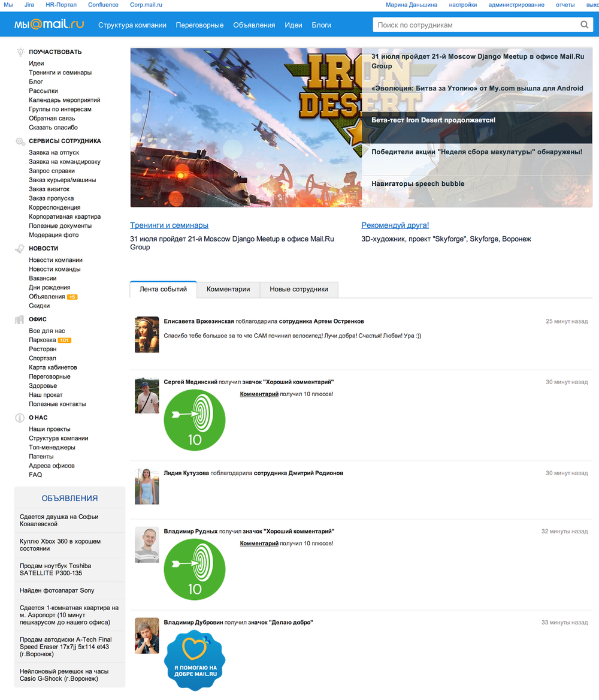Select the Неделя сбора макулатуры winners headline
This screenshot has height=700, width=599.
(477, 152)
